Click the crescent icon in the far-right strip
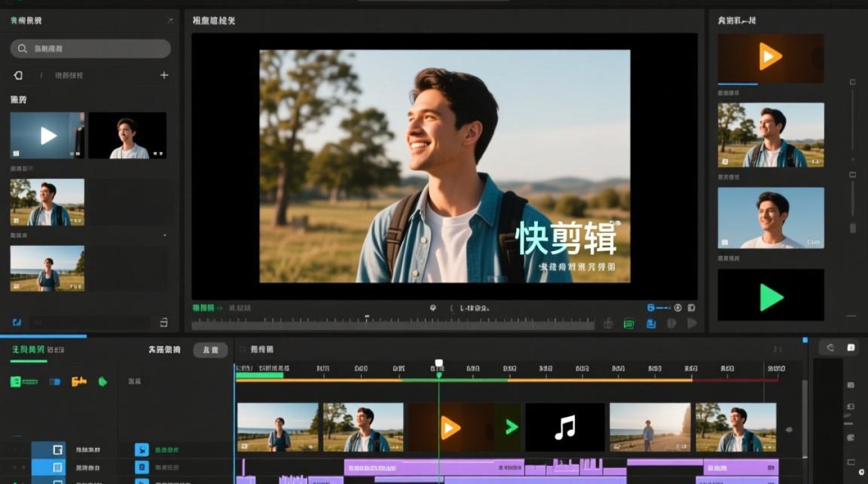Viewport: 868px width, 484px height. (x=851, y=438)
